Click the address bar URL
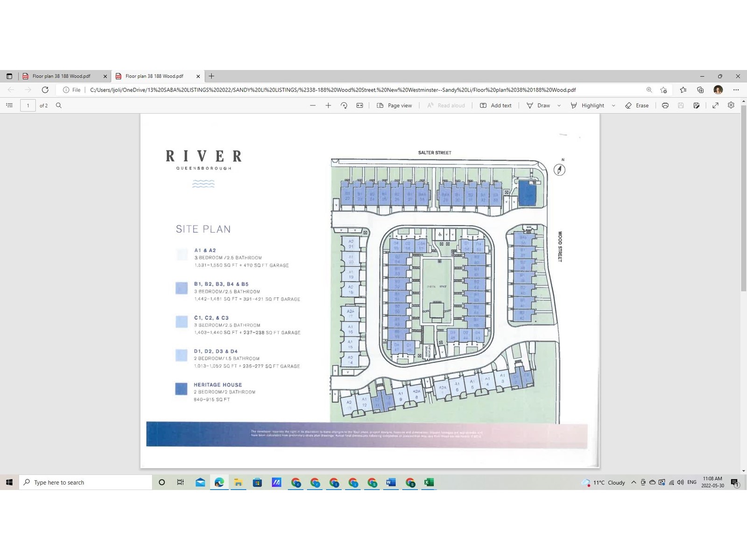Viewport: 747px width, 560px height. point(332,90)
